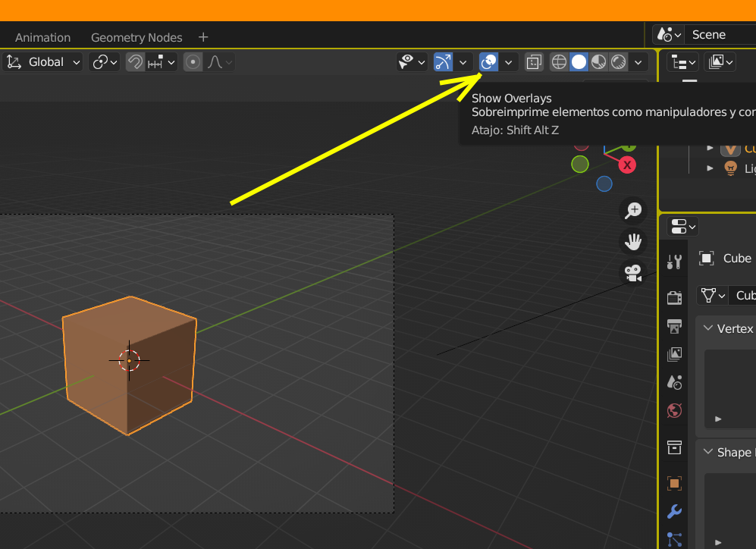Switch to the Animation workspace tab
The image size is (756, 549).
coord(42,38)
